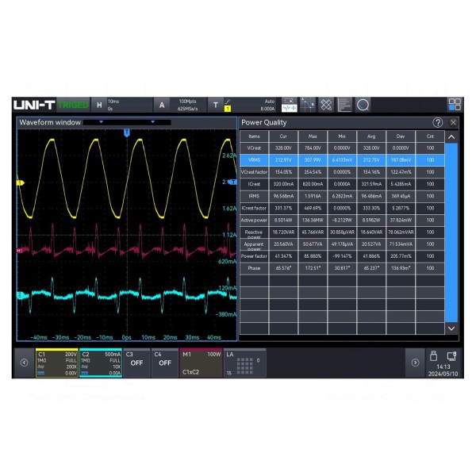Click the right arrow in the bottom bar

(415, 363)
